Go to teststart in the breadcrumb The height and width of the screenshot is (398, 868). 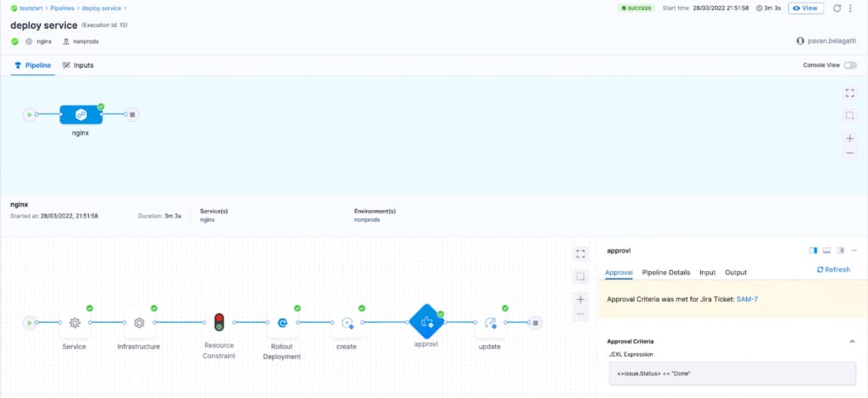click(31, 8)
